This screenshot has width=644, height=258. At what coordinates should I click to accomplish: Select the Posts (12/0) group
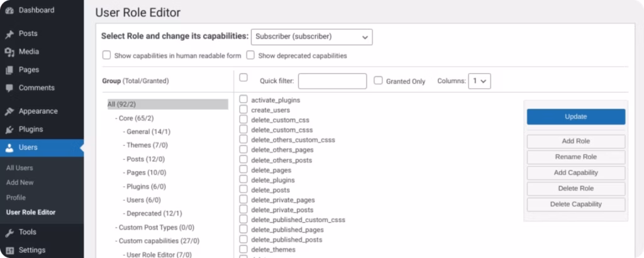(x=143, y=159)
